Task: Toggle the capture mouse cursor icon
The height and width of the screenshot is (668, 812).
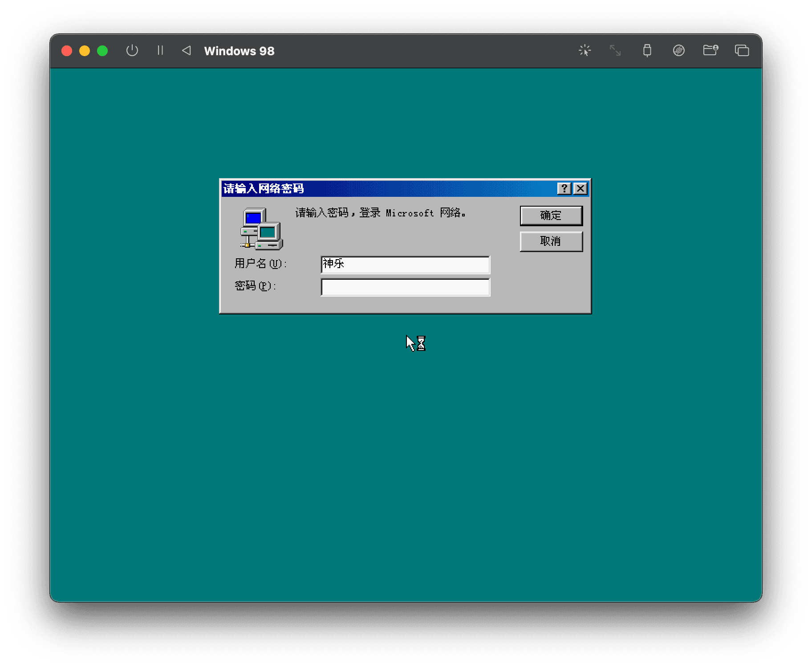Action: (x=585, y=51)
